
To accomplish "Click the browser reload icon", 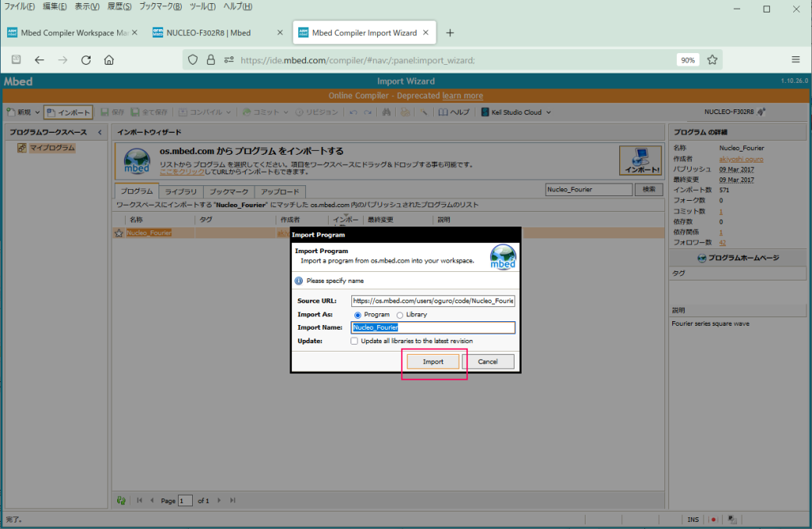I will [x=86, y=59].
